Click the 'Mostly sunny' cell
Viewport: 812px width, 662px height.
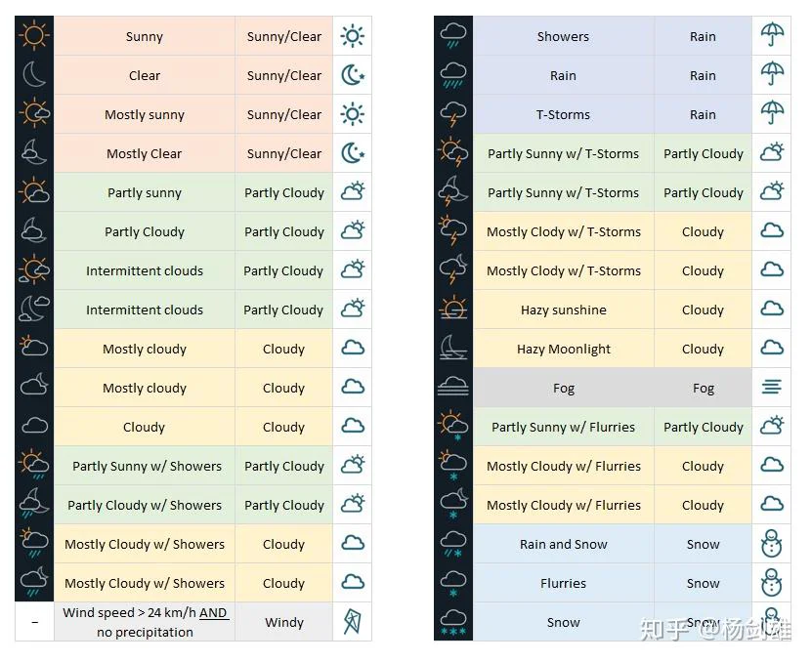[x=145, y=114]
